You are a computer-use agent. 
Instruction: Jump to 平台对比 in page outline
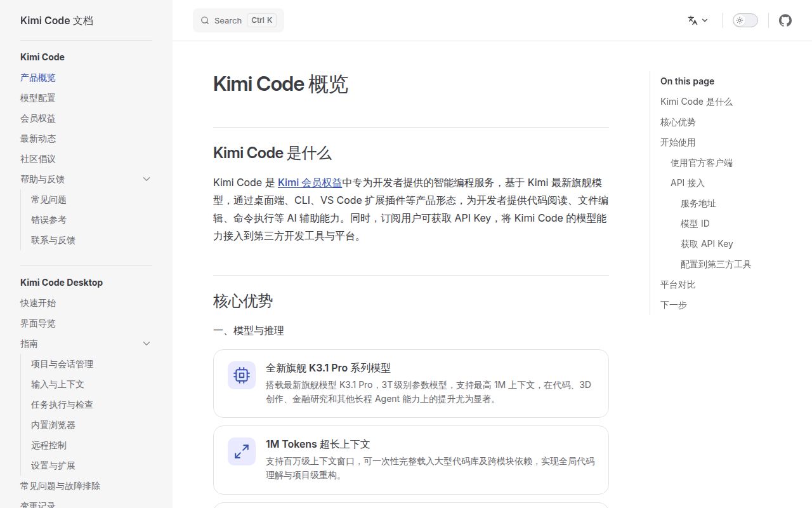click(x=678, y=284)
